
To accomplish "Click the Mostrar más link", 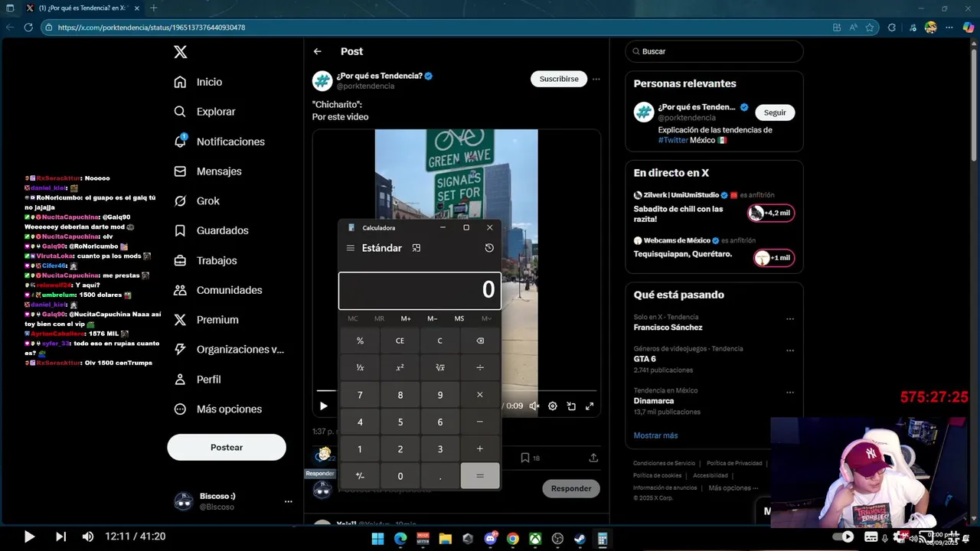I will coord(655,435).
